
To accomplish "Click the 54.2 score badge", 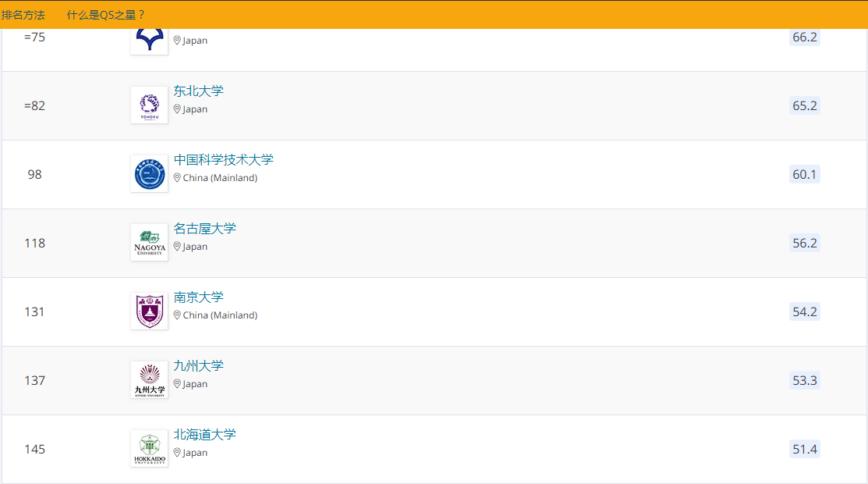I will (x=804, y=312).
